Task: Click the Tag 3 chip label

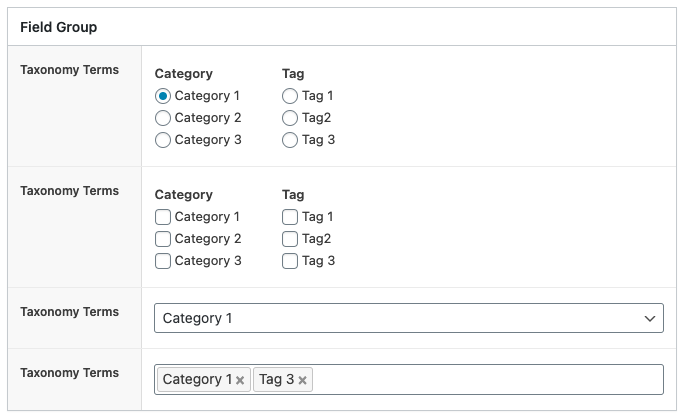Action: (277, 379)
